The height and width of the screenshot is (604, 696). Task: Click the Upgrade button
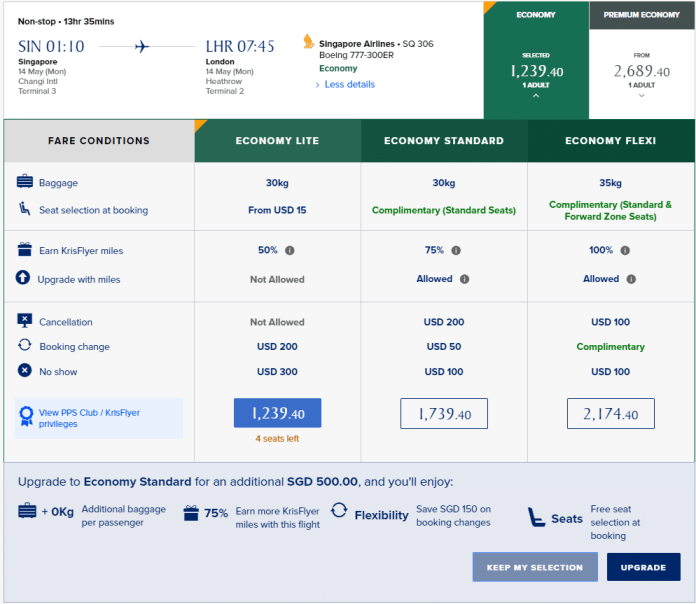coord(643,567)
